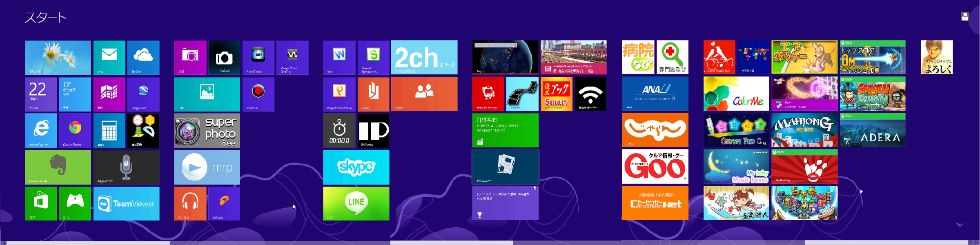The width and height of the screenshot is (980, 245).
Task: Open the People tile
Action: pyautogui.click(x=424, y=94)
